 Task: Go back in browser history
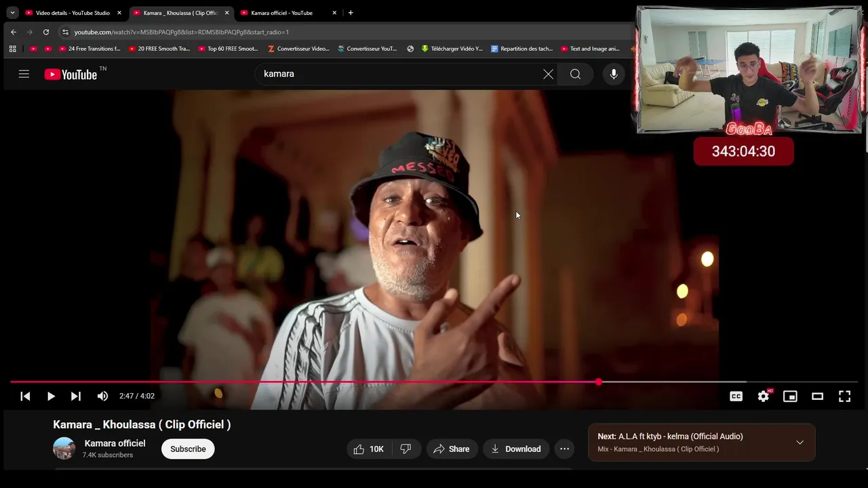tap(14, 32)
